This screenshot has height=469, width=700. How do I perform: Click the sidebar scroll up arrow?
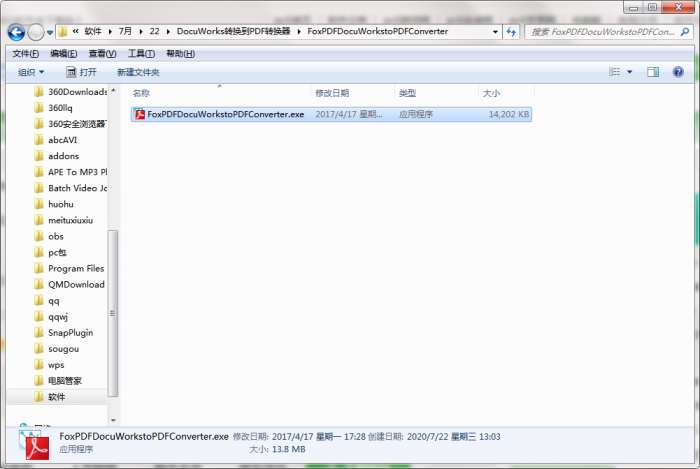click(113, 91)
